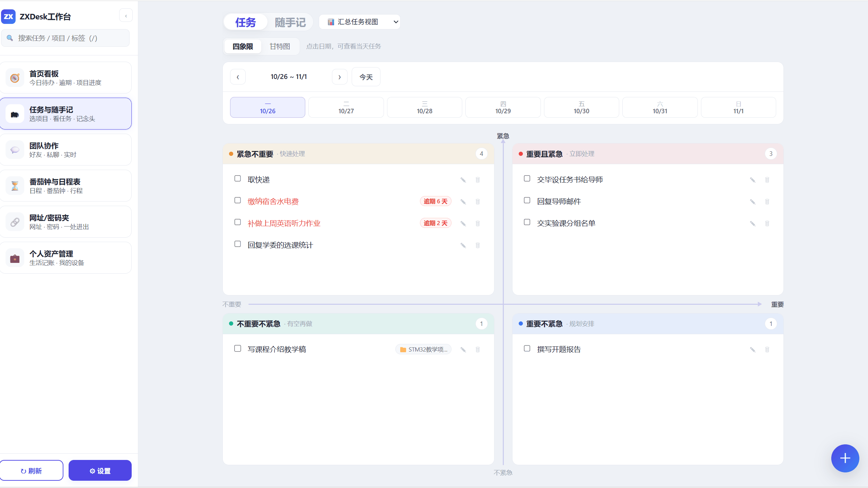Screen dimensions: 868x488
Task: Select the 10/29 date cell
Action: (503, 107)
